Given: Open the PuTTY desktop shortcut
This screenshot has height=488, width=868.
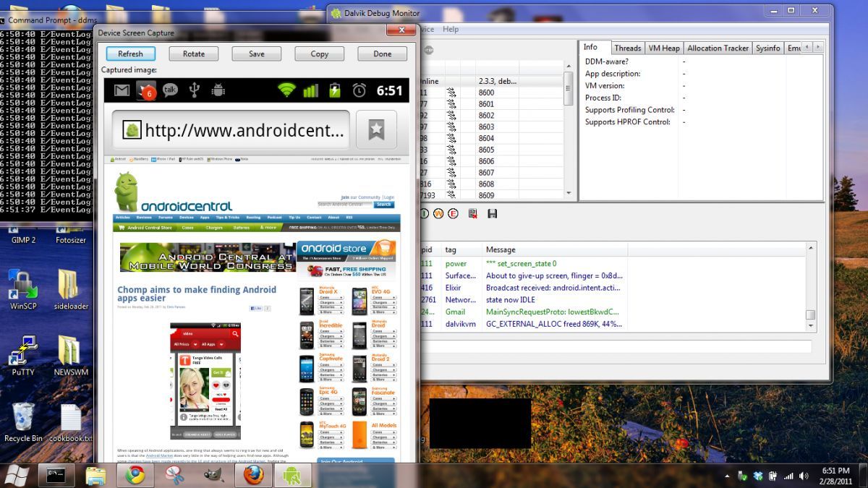Looking at the screenshot, I should point(23,354).
